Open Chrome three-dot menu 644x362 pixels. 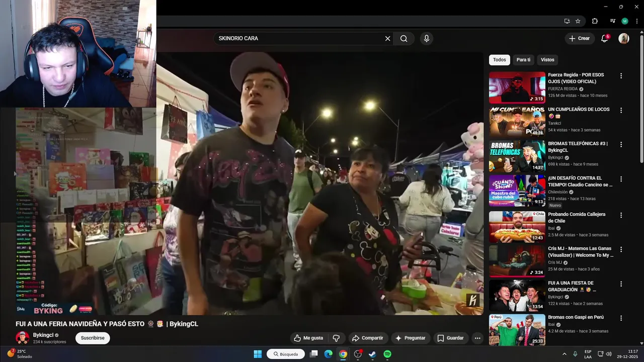(x=637, y=21)
